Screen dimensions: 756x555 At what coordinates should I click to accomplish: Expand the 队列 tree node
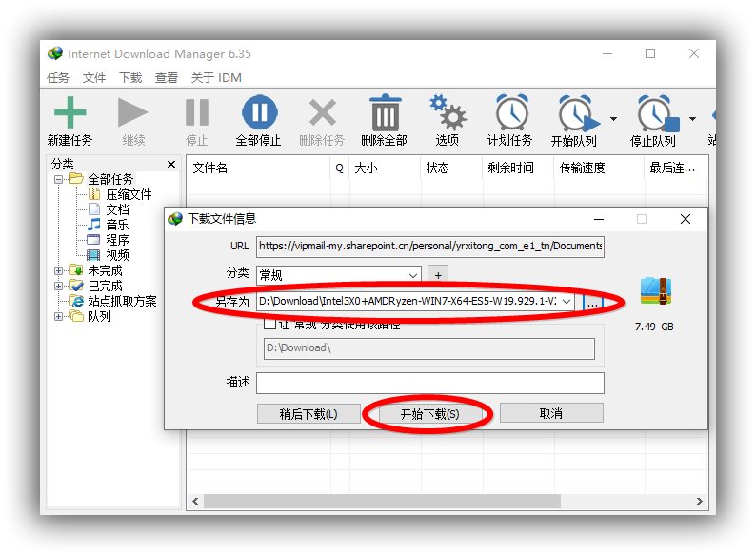(59, 316)
